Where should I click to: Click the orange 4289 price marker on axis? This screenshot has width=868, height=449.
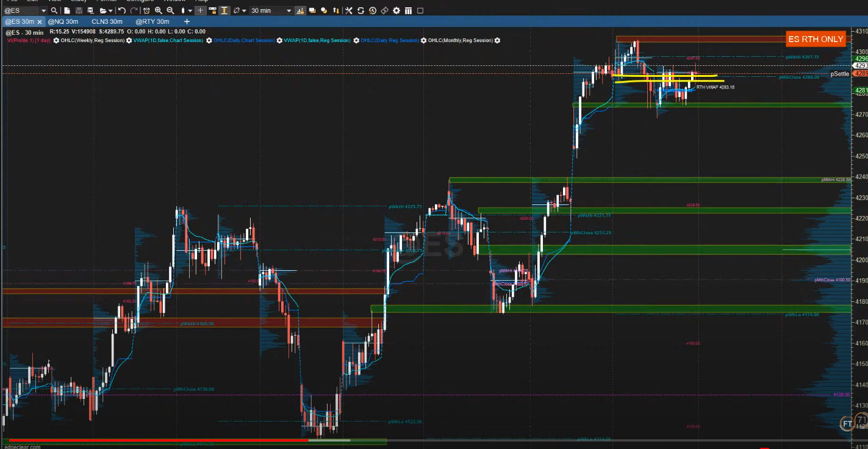[861, 73]
